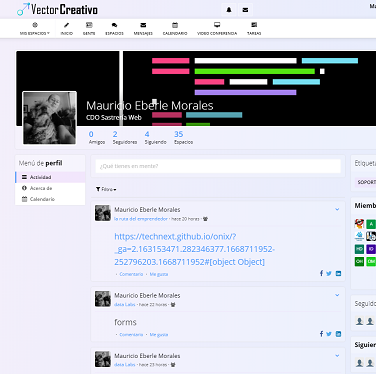The width and height of the screenshot is (376, 376).
Task: Open the Espacios navigation item
Action: point(114,29)
